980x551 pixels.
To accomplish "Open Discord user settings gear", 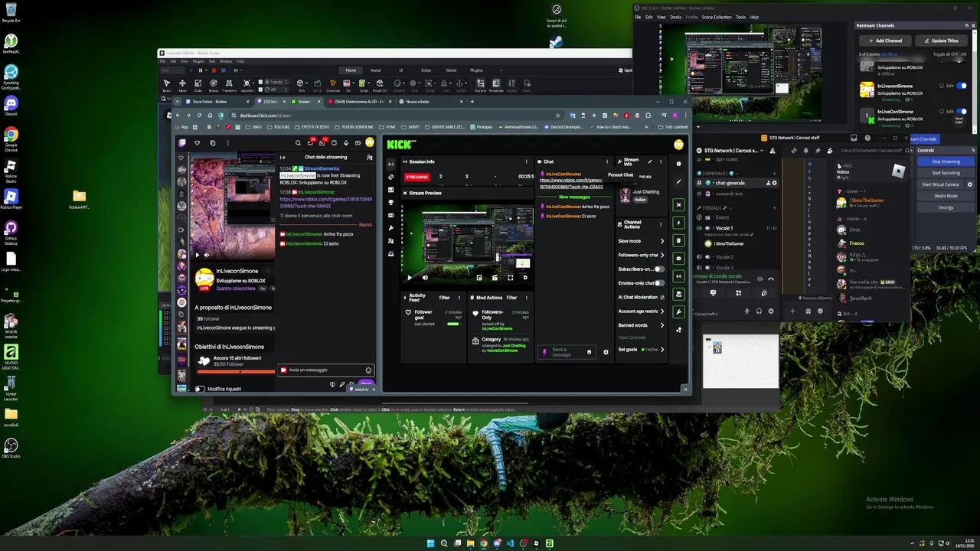I will coord(771,311).
